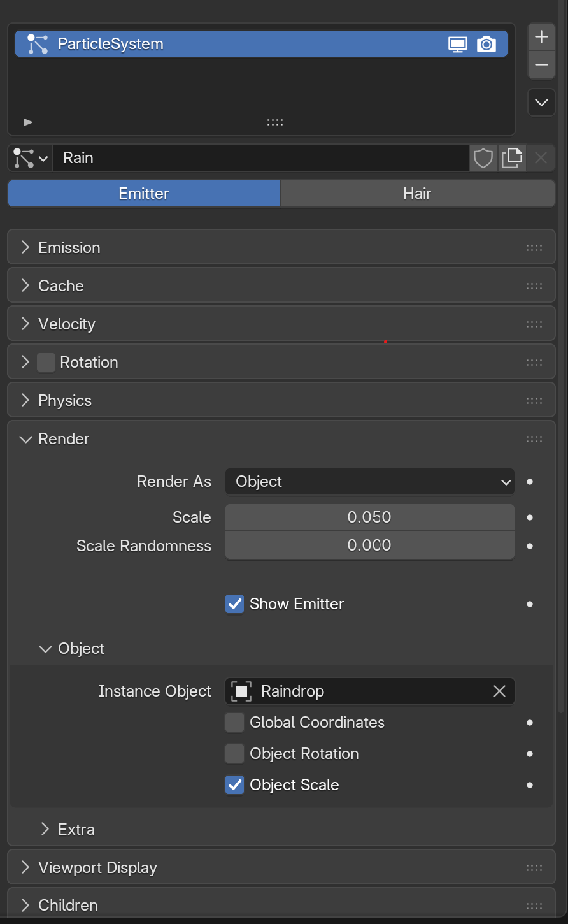The height and width of the screenshot is (924, 568).
Task: Toggle fake user shield for Rain
Action: [x=483, y=158]
